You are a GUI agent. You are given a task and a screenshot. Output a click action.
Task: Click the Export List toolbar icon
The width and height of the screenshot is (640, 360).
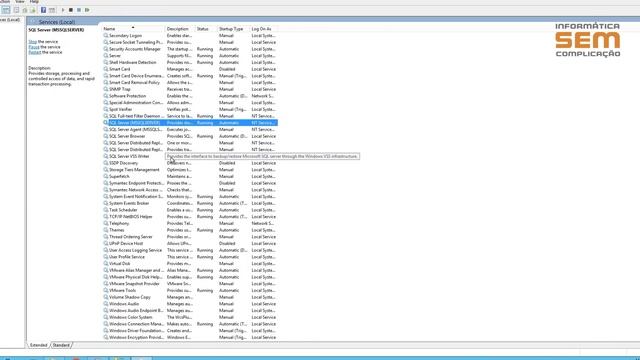click(33, 10)
